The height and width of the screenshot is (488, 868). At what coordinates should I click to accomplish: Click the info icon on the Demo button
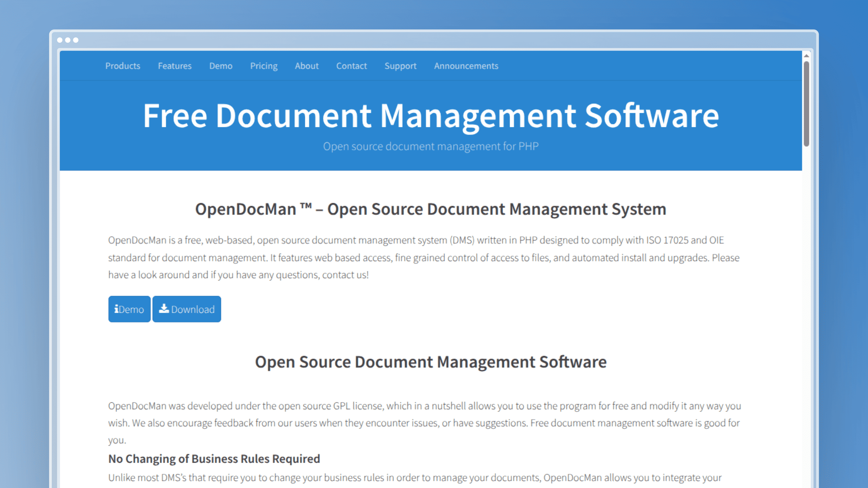tap(116, 309)
